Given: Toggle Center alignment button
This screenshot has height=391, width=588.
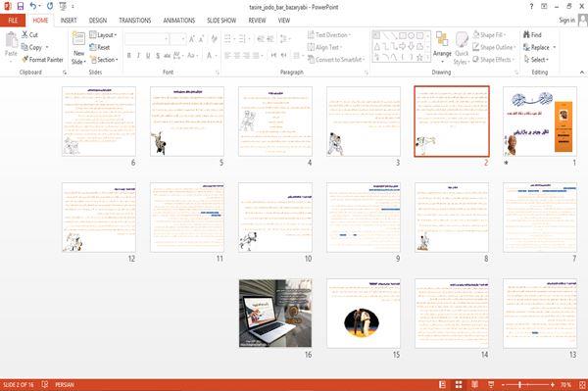Looking at the screenshot, I should [x=237, y=56].
